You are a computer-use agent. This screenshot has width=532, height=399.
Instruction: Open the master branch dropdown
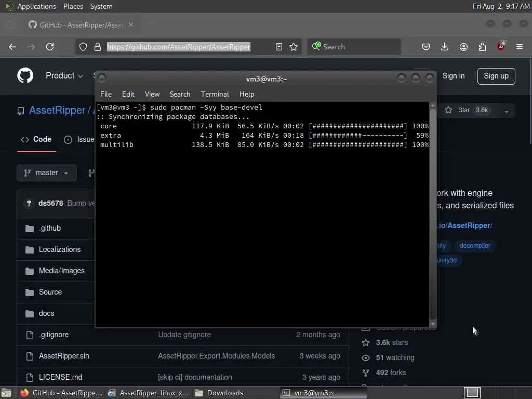[x=47, y=172]
